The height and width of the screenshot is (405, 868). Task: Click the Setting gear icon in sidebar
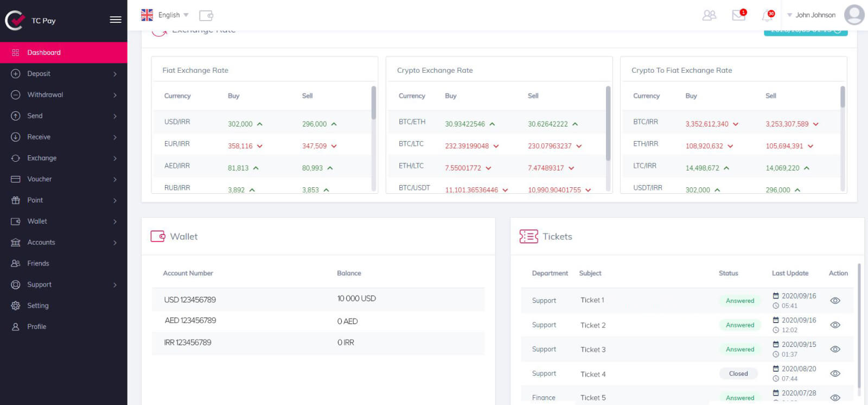click(x=16, y=306)
